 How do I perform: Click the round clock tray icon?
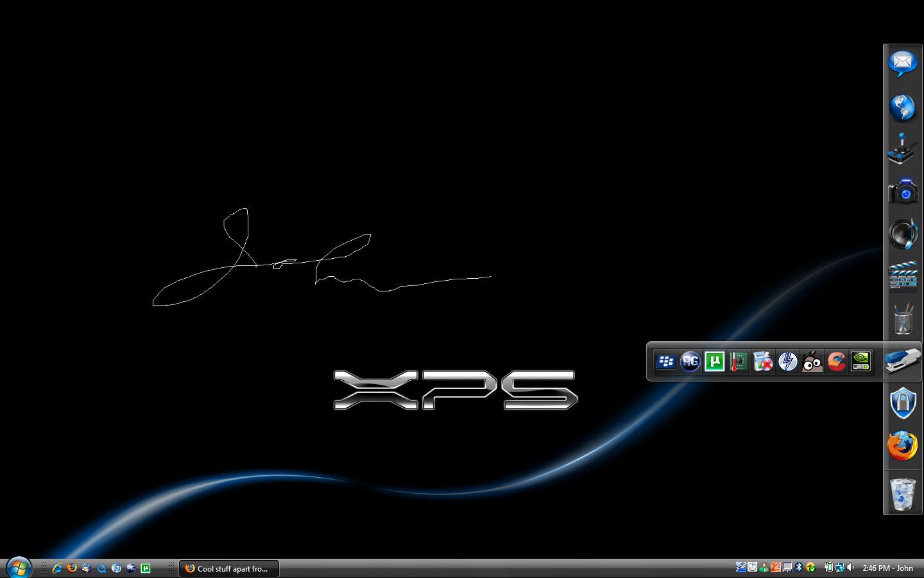click(752, 567)
